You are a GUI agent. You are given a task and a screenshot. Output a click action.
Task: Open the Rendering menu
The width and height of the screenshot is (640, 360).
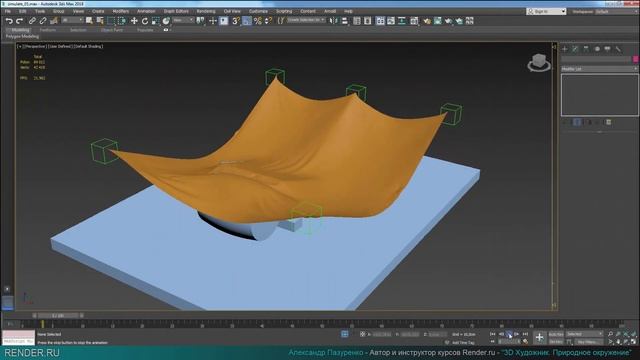[x=206, y=11]
